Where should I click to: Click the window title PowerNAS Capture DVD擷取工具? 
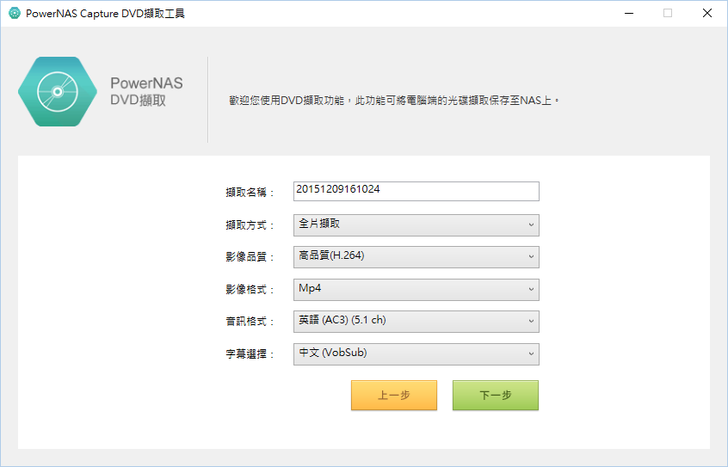[x=105, y=13]
